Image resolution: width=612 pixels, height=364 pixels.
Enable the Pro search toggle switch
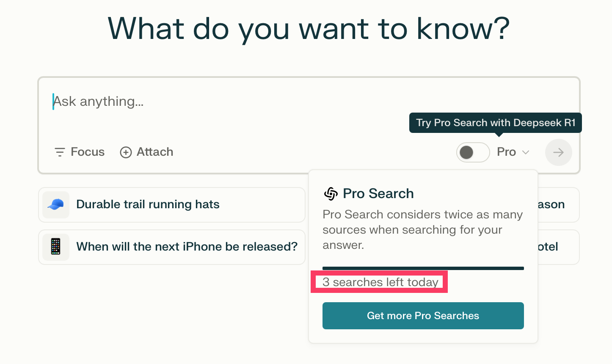[472, 152]
